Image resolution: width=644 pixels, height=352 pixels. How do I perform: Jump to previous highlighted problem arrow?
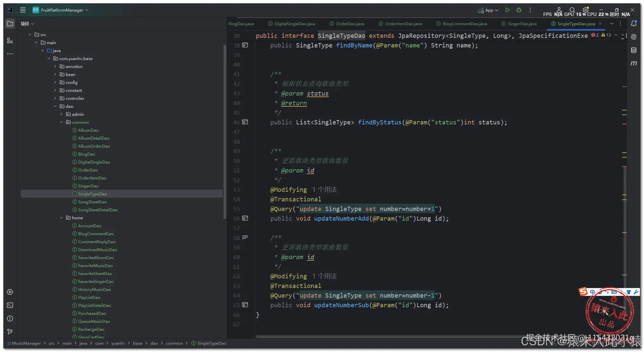pyautogui.click(x=616, y=35)
